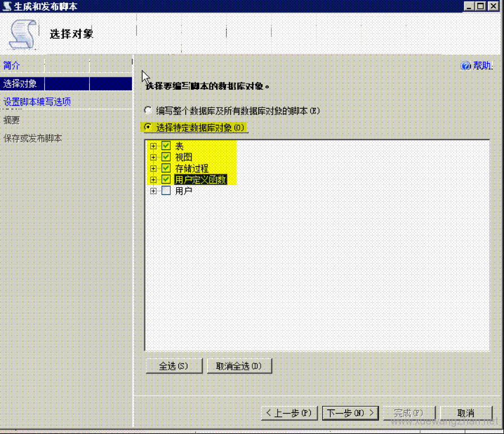The image size is (504, 434).
Task: Expand the 视图 tree node
Action: (153, 157)
